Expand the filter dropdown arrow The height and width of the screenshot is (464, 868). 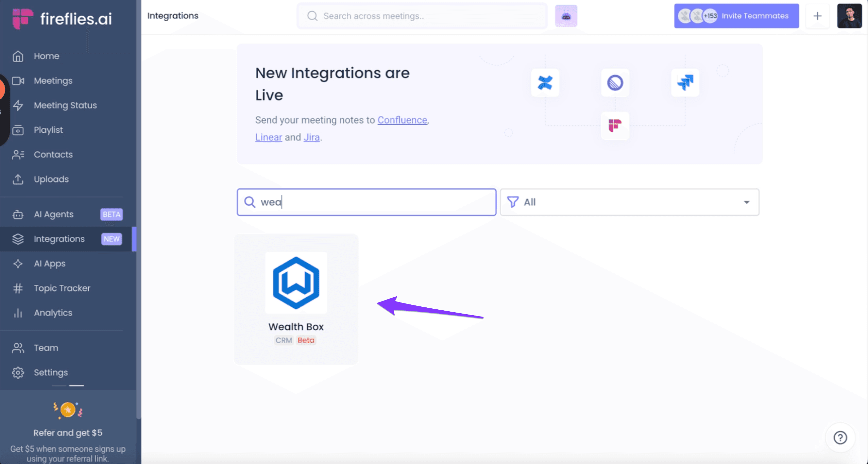tap(747, 202)
